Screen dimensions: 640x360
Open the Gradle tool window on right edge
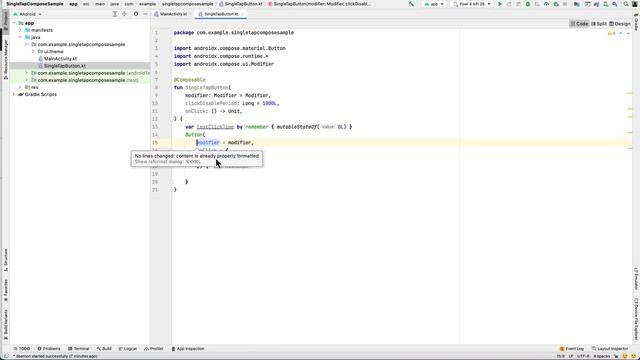click(636, 22)
